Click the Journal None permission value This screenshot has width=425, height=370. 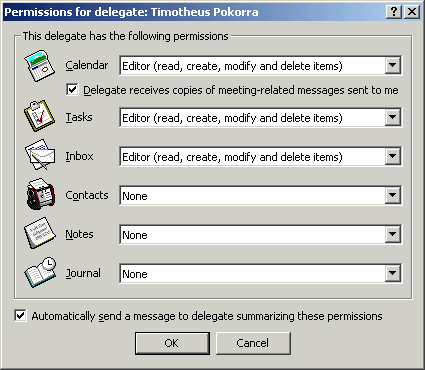coord(135,274)
